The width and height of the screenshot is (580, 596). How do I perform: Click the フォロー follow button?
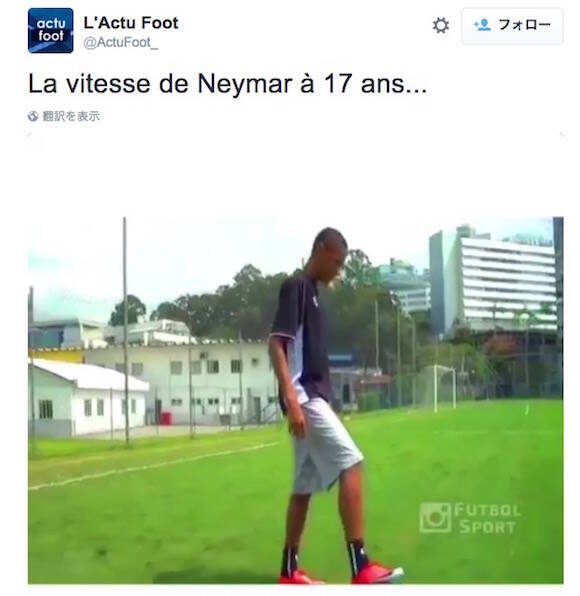coord(512,26)
